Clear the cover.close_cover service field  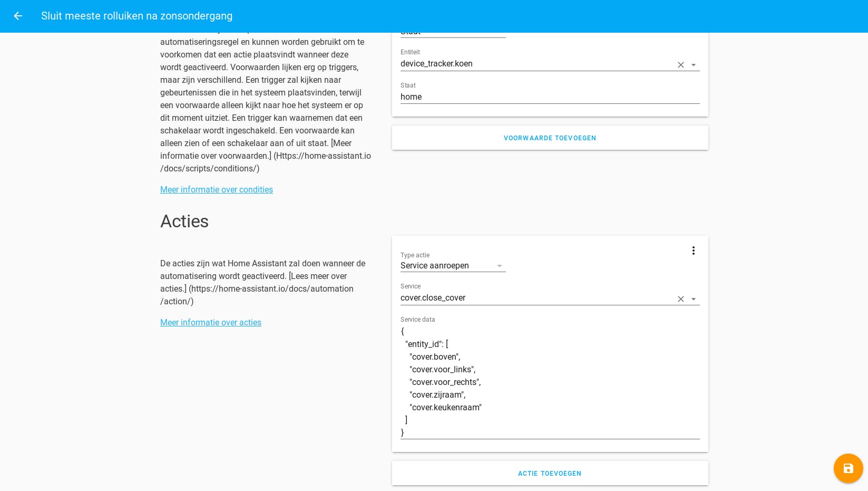pyautogui.click(x=681, y=299)
